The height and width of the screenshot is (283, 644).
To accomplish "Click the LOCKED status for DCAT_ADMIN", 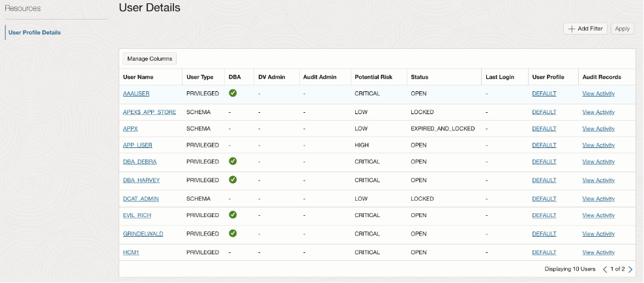I will coord(422,199).
